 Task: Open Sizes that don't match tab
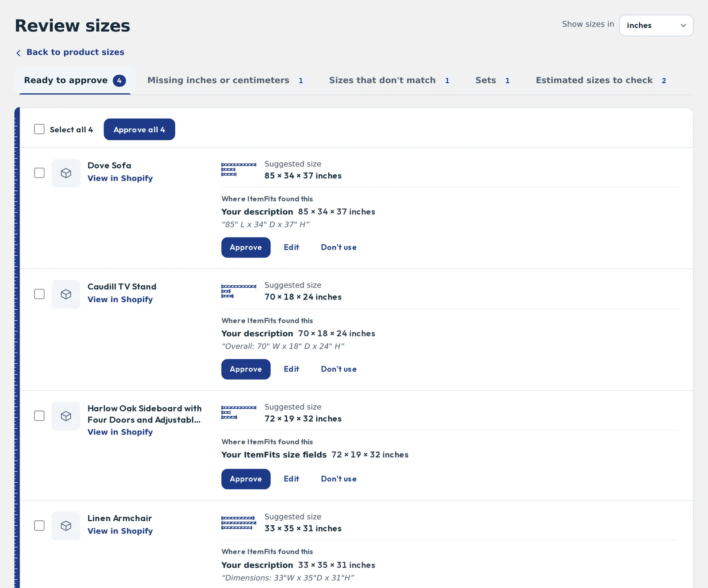click(x=389, y=81)
